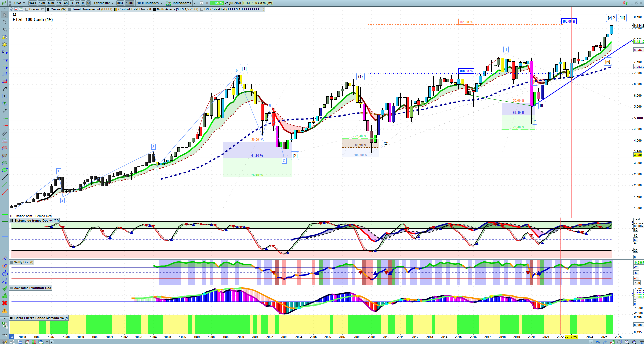Switch to 56m timeframe
Viewport: 644px width, 344px height.
pyautogui.click(x=51, y=3)
